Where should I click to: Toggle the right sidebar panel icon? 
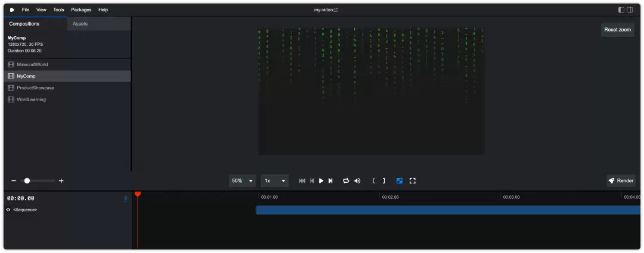630,10
